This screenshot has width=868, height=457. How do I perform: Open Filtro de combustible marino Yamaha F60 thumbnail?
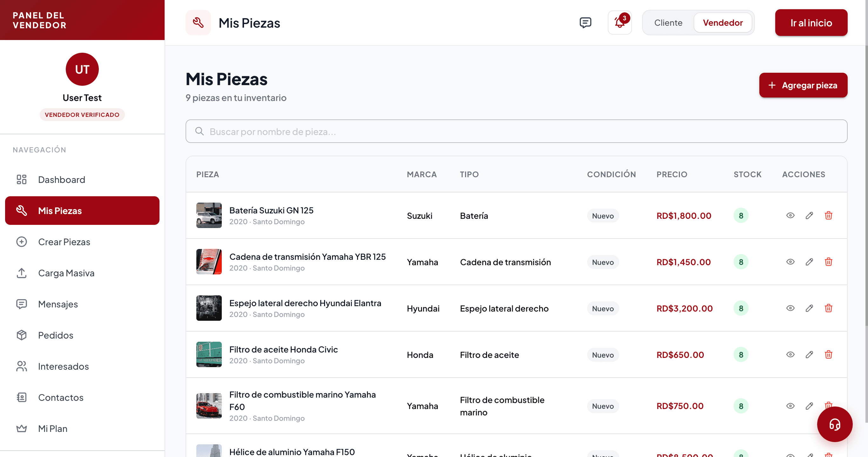click(209, 406)
